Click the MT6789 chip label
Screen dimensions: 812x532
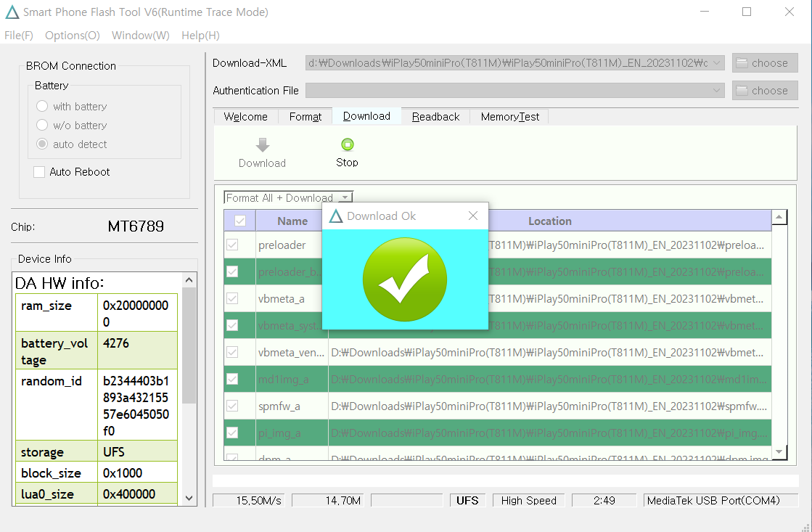[136, 226]
